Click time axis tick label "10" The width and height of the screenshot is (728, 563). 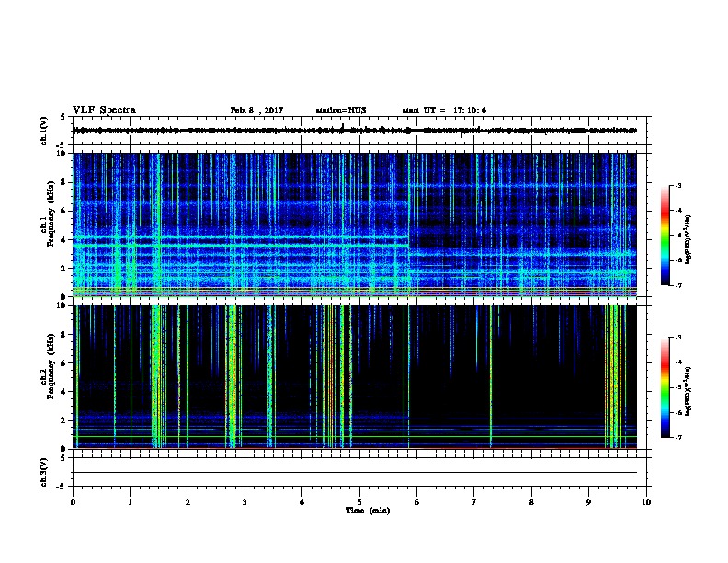point(646,501)
